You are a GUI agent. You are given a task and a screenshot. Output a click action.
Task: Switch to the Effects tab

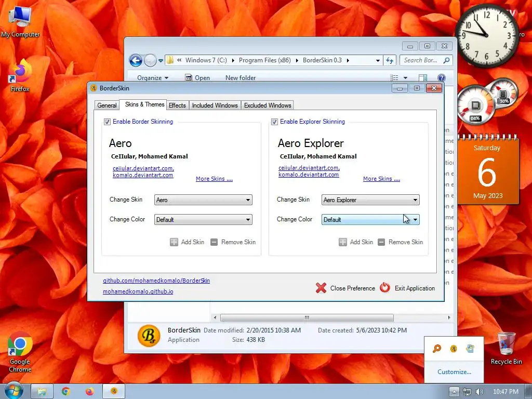pos(178,105)
